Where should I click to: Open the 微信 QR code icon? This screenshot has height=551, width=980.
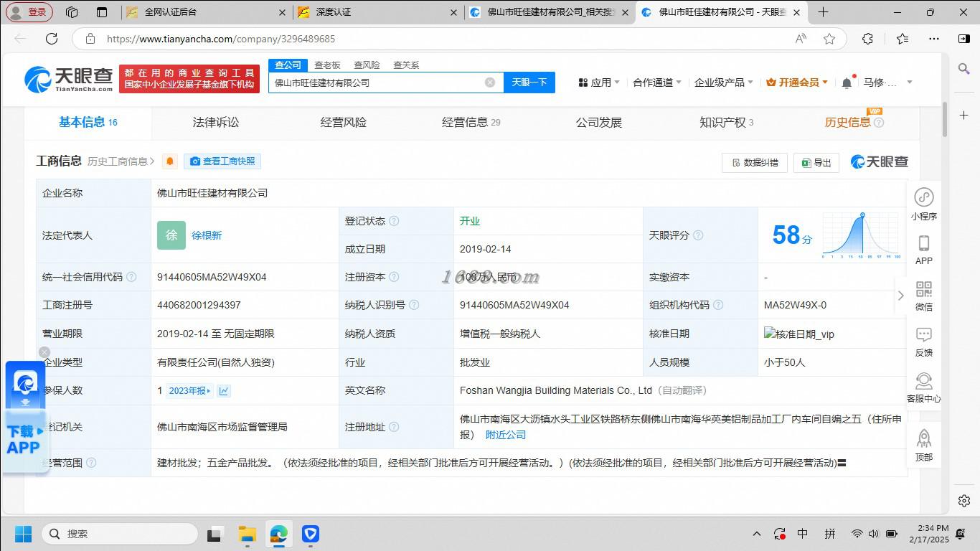tap(924, 296)
